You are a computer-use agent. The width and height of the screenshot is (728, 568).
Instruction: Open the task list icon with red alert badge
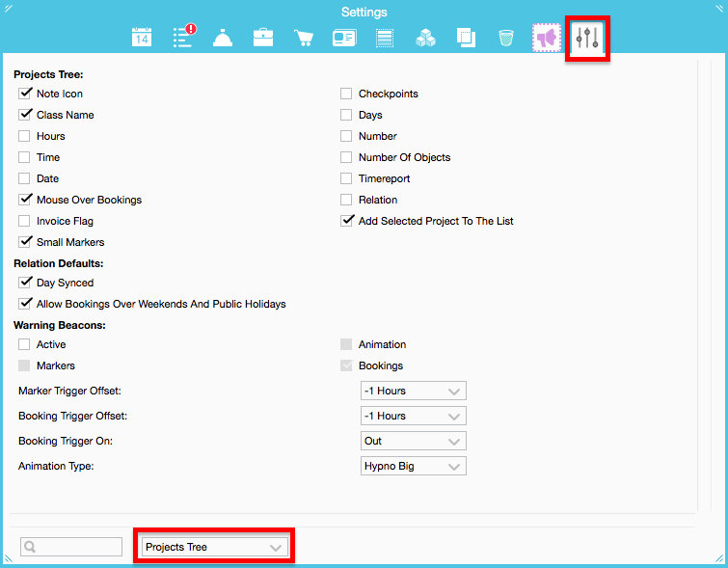pyautogui.click(x=184, y=37)
